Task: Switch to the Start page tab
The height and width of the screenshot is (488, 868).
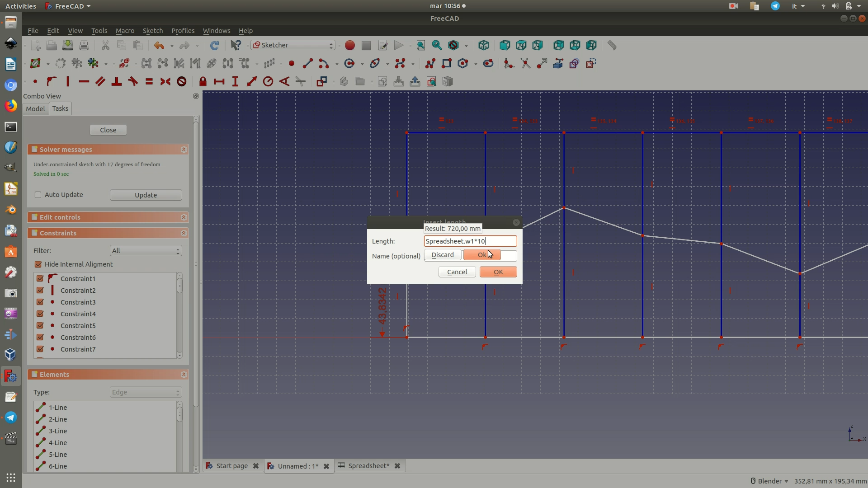Action: tap(232, 466)
